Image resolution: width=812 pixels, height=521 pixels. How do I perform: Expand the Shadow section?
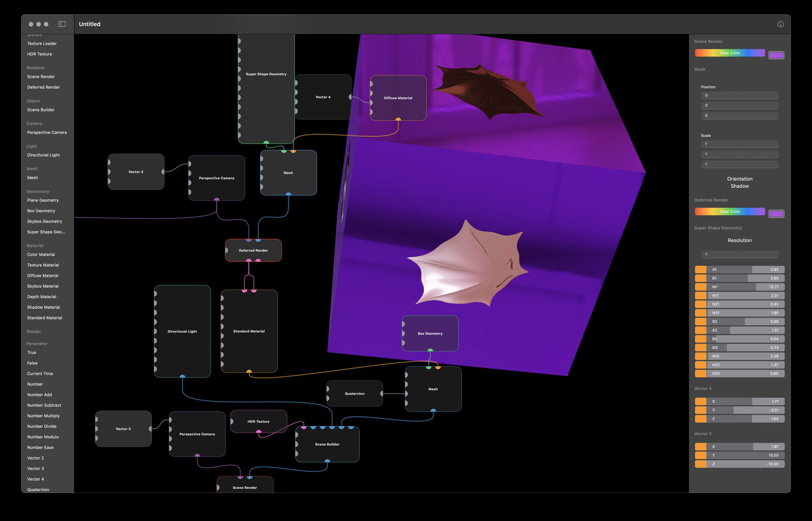coord(739,186)
